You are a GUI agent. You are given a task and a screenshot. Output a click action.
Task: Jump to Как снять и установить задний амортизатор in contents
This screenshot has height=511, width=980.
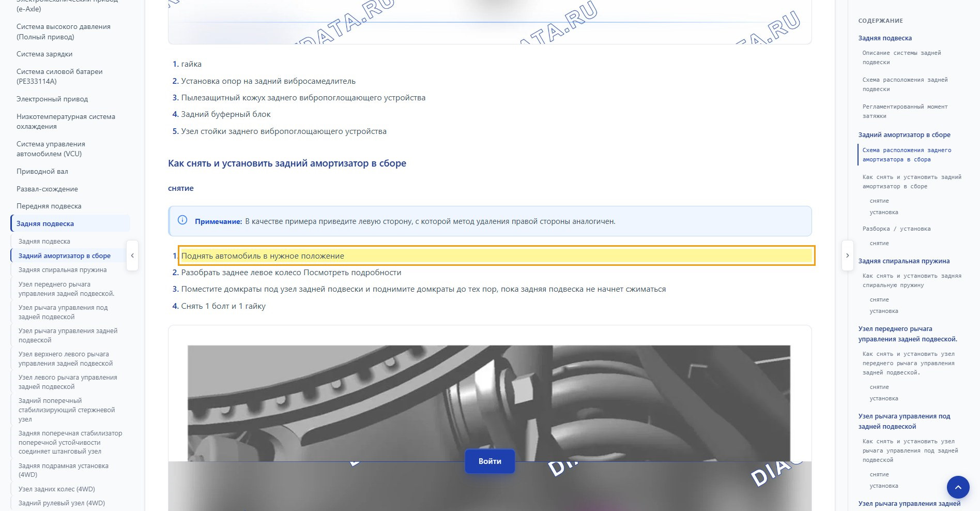(912, 182)
